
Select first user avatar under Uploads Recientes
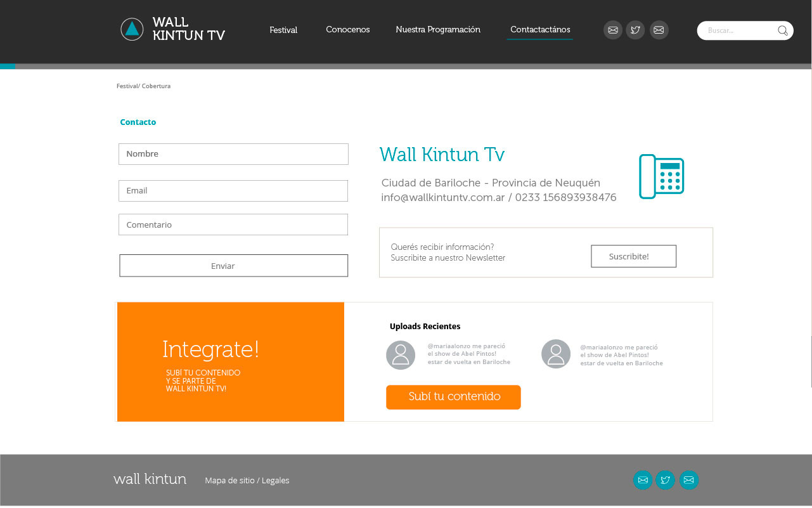click(x=401, y=355)
